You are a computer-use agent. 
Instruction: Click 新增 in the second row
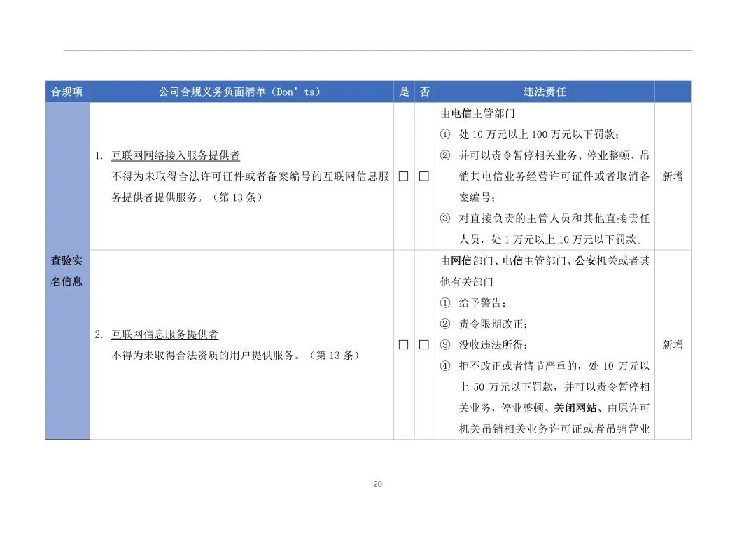click(673, 344)
